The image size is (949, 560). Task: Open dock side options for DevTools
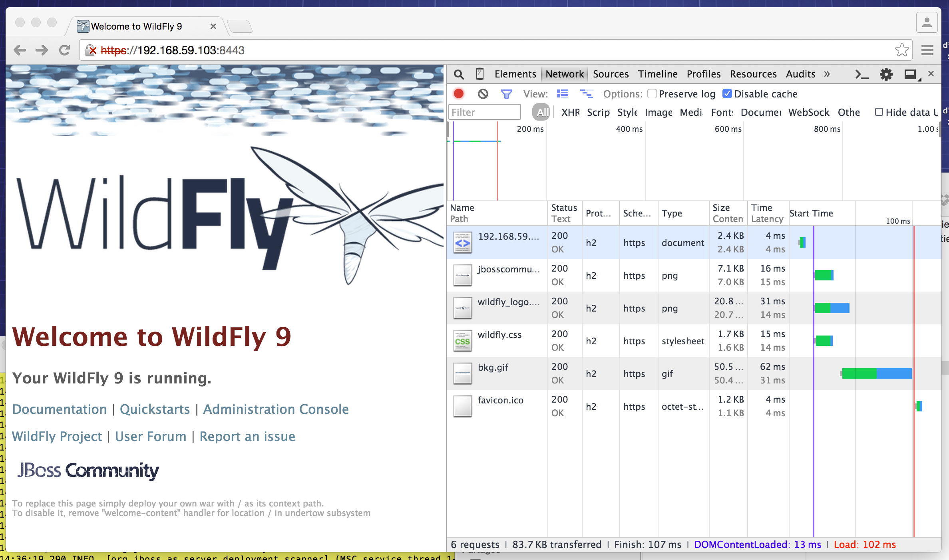(911, 74)
